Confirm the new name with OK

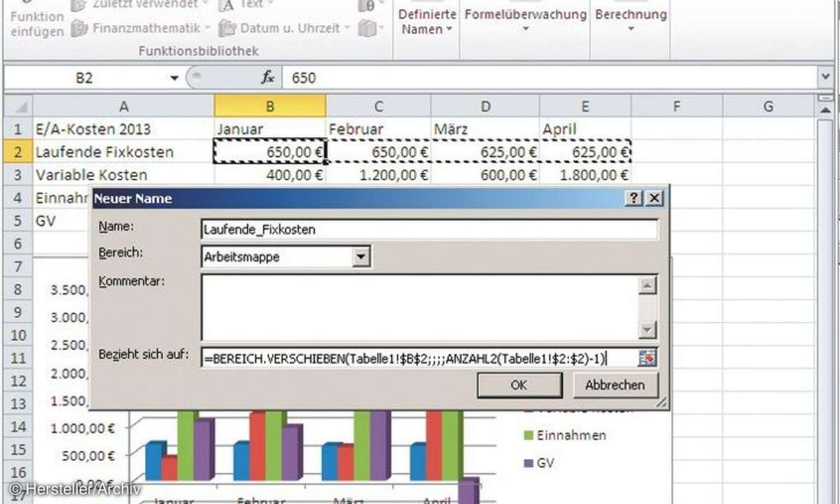pos(519,385)
